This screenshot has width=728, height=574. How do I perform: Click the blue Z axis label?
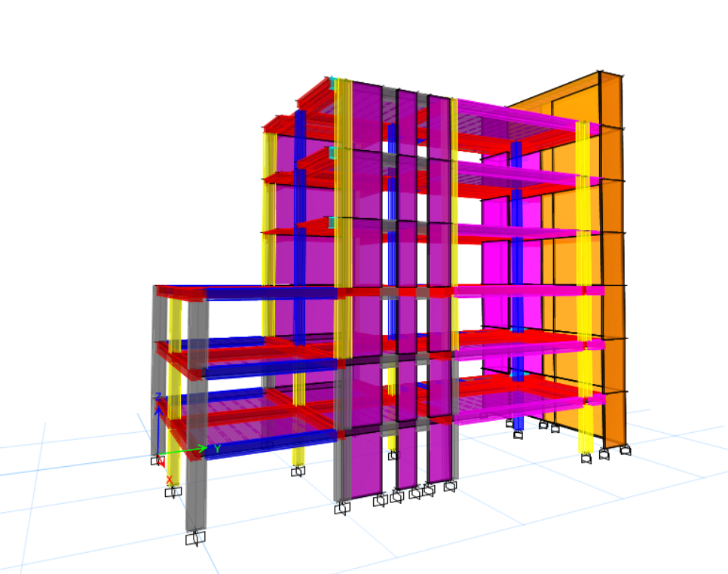click(158, 396)
